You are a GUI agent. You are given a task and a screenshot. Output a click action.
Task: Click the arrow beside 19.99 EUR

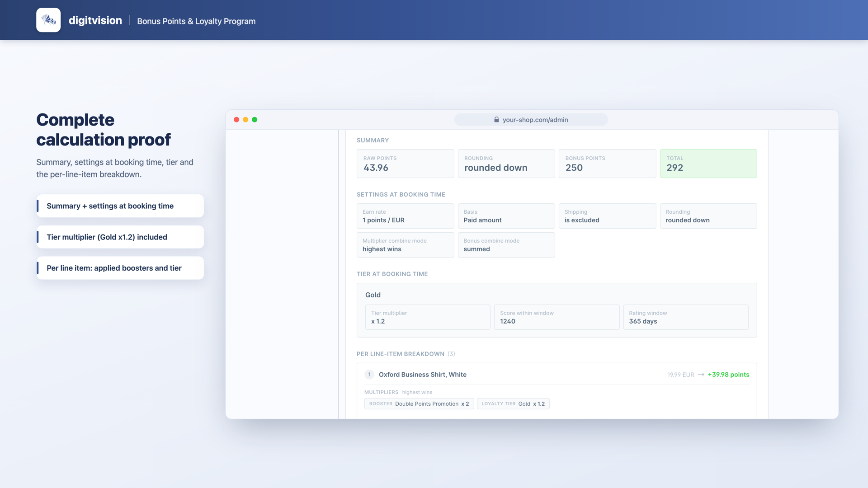701,375
